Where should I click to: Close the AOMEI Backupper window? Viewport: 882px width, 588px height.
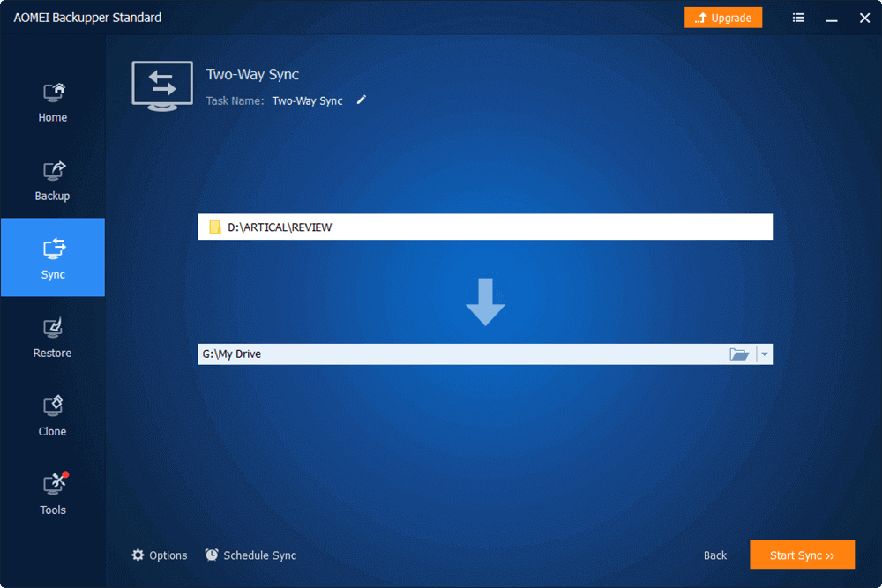[x=864, y=18]
